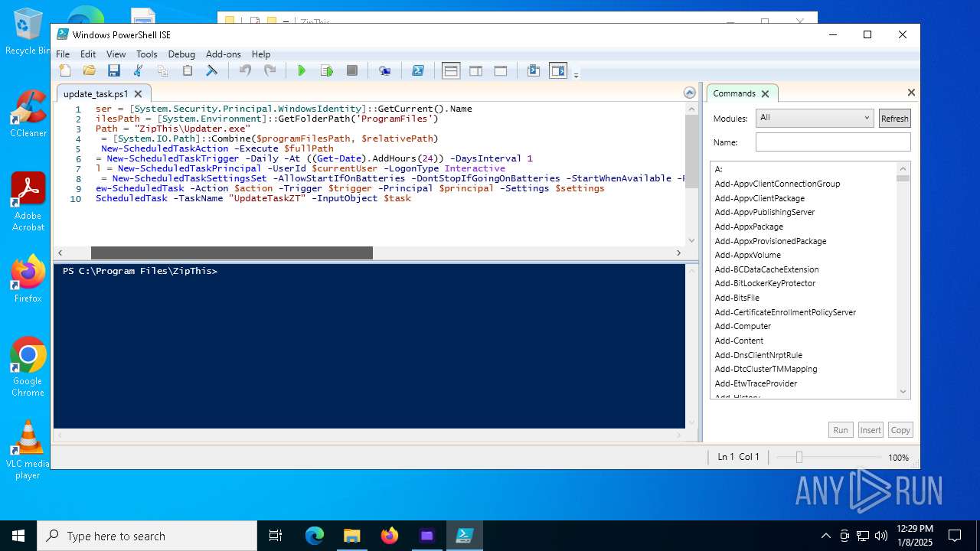The width and height of the screenshot is (980, 551).
Task: Select Add-BitsFile command
Action: 737,298
